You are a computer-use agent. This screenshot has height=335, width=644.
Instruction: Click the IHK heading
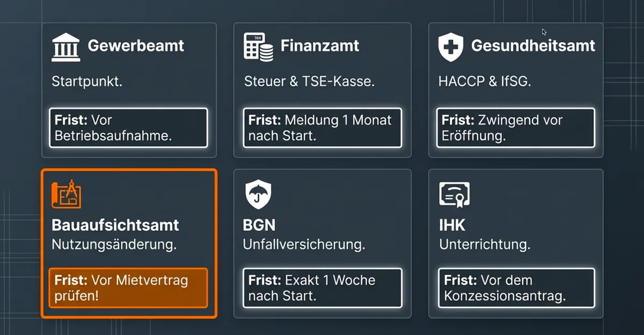click(x=452, y=225)
